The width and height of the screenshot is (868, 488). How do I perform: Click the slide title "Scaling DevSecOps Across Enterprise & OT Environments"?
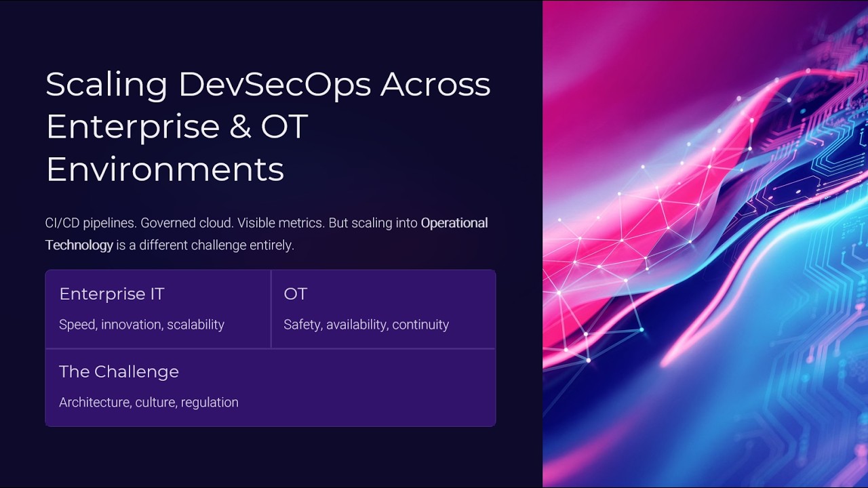click(268, 127)
